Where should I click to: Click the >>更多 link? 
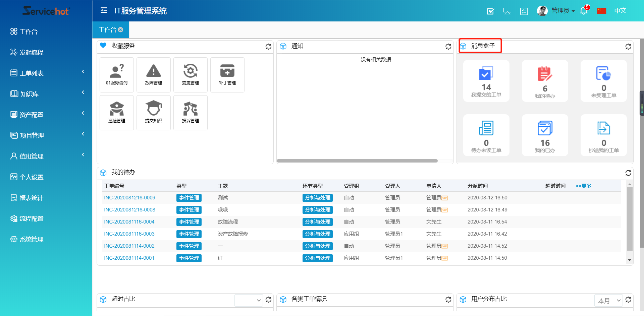pos(583,186)
